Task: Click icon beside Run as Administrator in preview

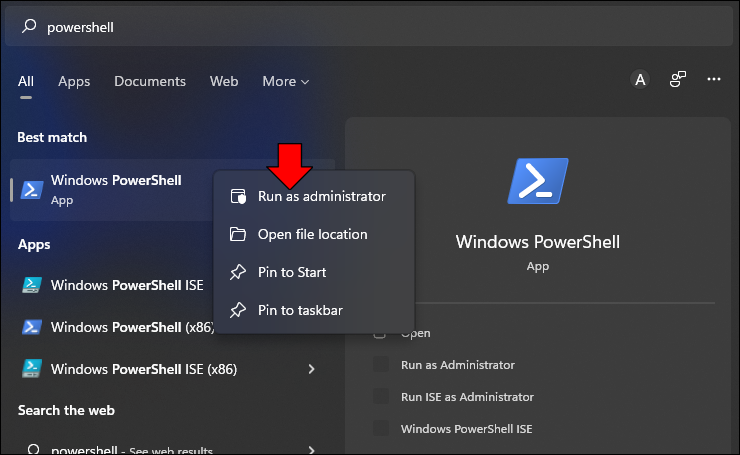Action: (381, 365)
